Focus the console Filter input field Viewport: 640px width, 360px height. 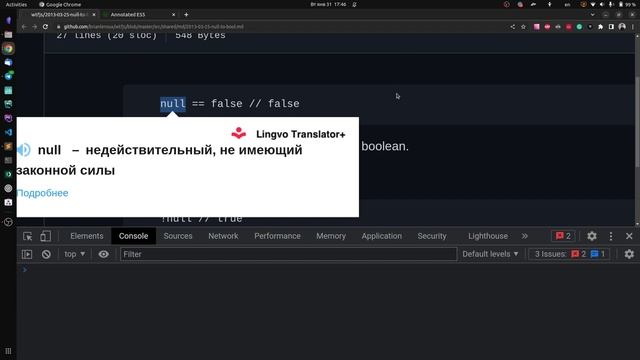click(288, 254)
